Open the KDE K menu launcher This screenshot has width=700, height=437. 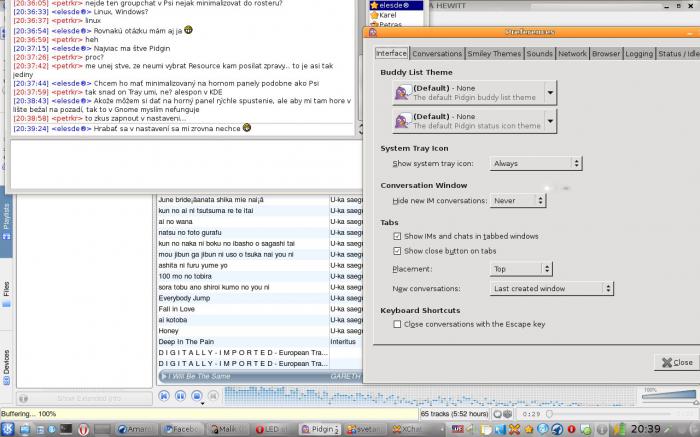tap(8, 429)
